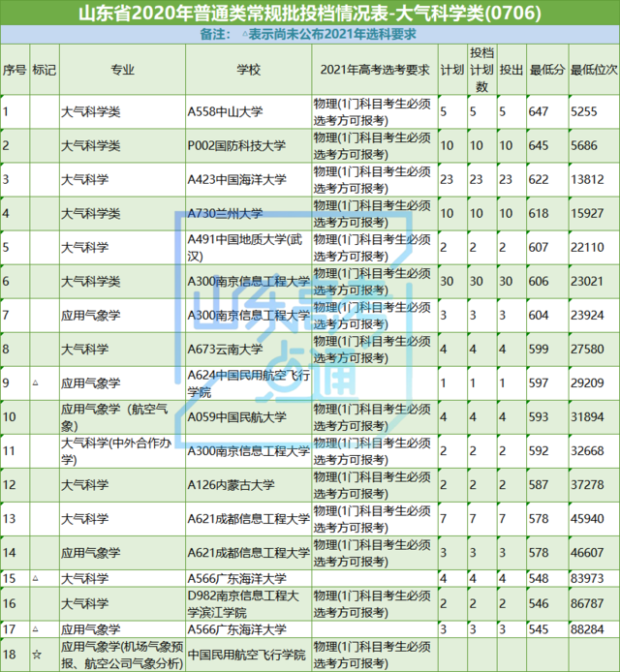Select the 应用气象学（航空气象) major cell

[122, 417]
